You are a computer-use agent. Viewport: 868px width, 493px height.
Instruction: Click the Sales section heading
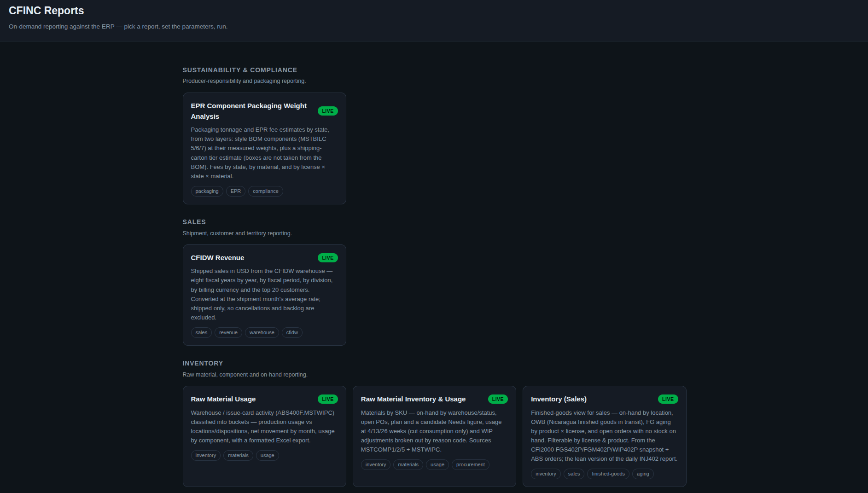tap(194, 222)
